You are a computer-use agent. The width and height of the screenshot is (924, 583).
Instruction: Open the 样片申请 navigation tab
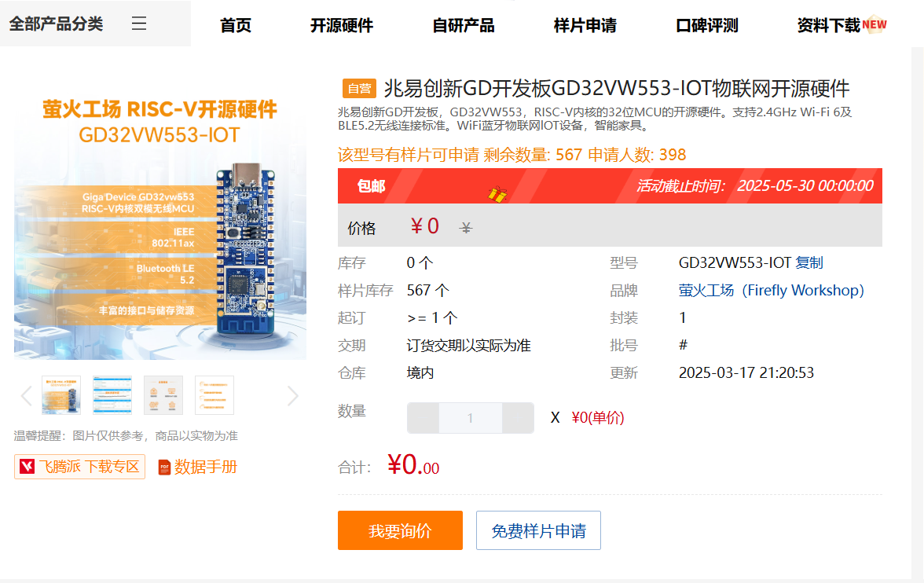click(585, 25)
